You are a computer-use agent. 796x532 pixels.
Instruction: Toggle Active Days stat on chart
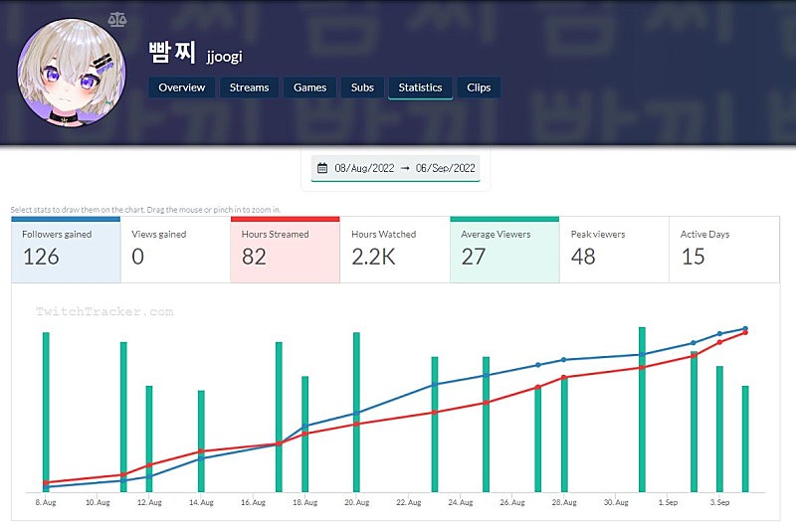pyautogui.click(x=724, y=250)
